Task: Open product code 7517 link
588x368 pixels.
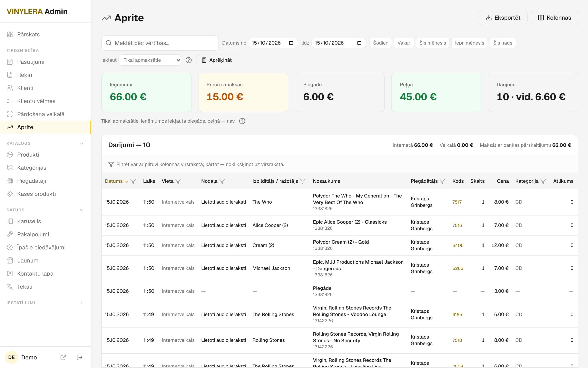Action: [457, 202]
